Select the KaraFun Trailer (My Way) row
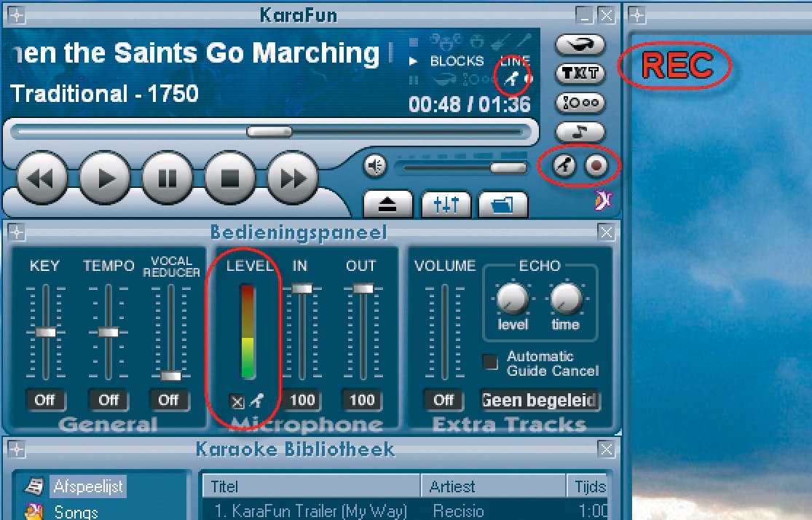This screenshot has height=520, width=812. point(404,510)
